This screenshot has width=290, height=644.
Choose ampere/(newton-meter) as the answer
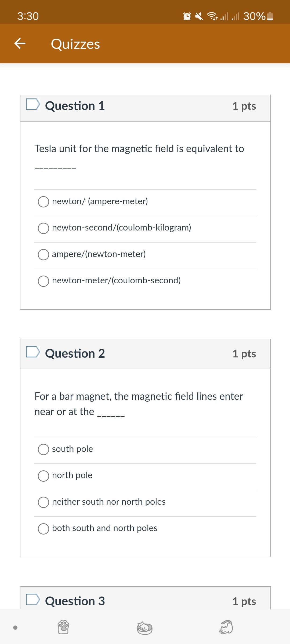click(x=44, y=255)
